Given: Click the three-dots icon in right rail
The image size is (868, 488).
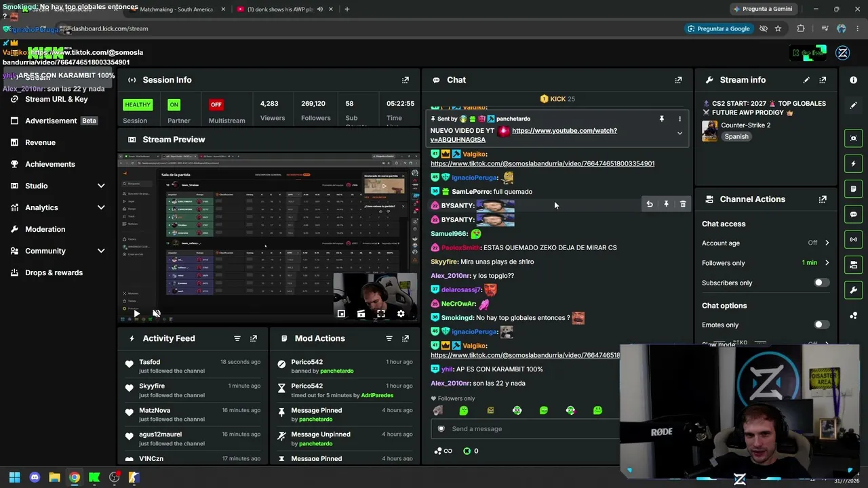Looking at the screenshot, I should [853, 315].
